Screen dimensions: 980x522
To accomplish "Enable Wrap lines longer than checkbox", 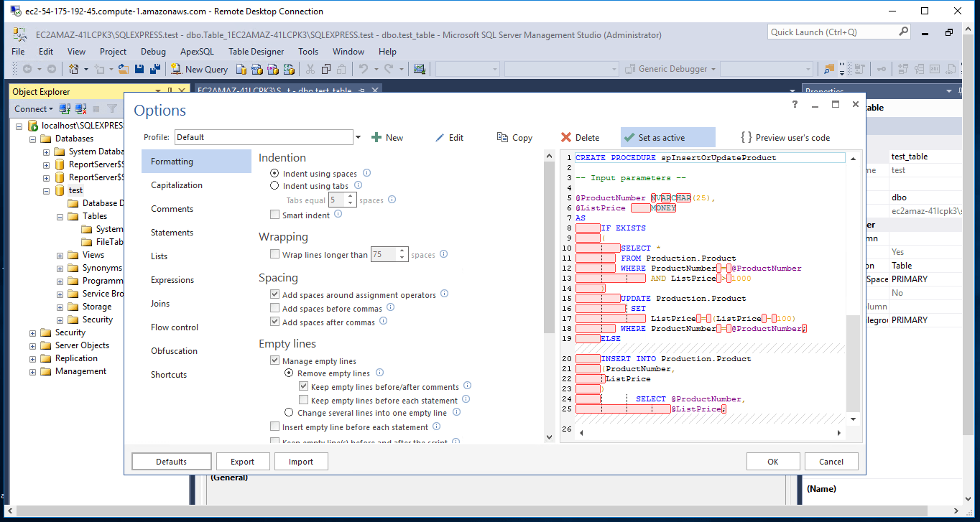I will tap(274, 254).
